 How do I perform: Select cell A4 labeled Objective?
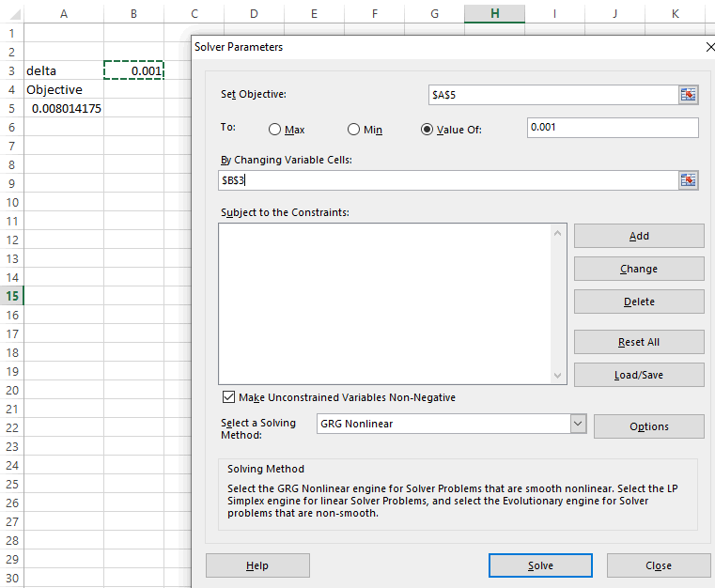click(64, 89)
